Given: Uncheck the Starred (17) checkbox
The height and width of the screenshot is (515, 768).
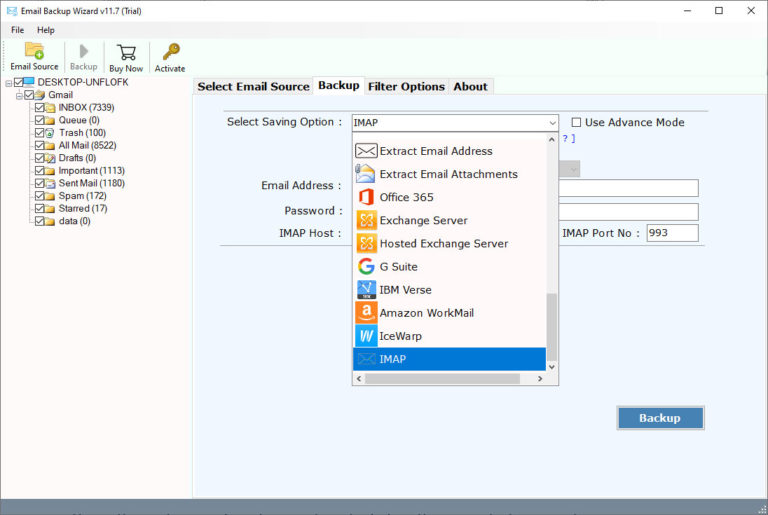Looking at the screenshot, I should [40, 208].
